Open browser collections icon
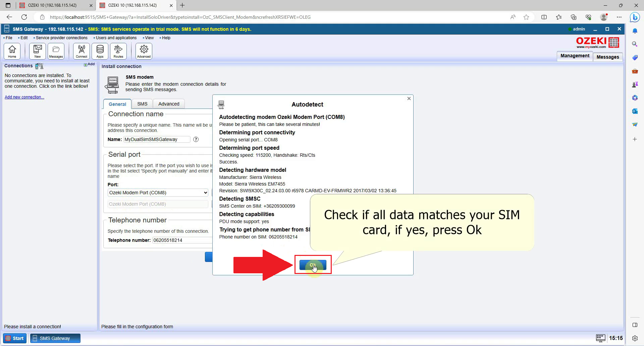Viewport: 644px width, 346px height. click(574, 17)
